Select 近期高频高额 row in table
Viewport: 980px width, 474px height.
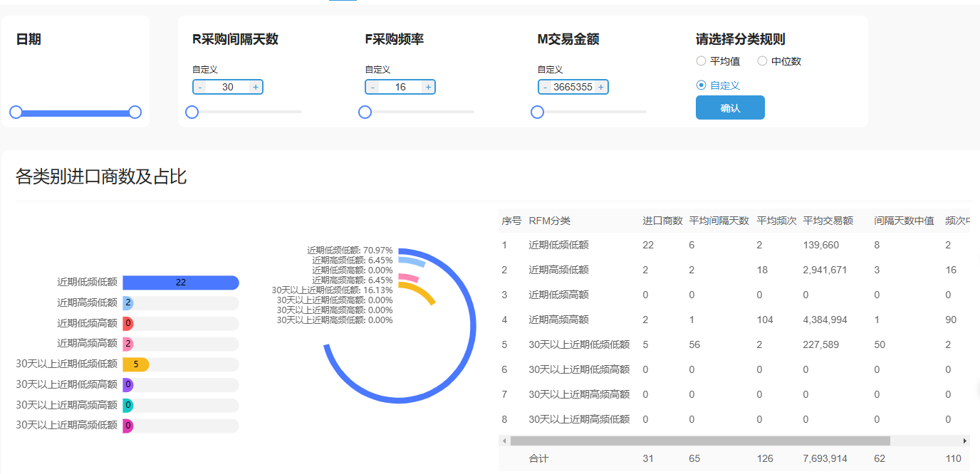(558, 320)
